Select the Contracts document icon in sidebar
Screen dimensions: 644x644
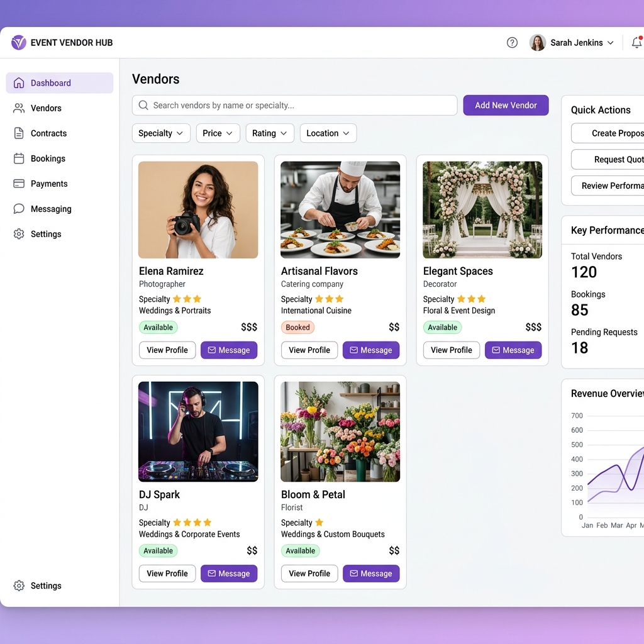tap(18, 133)
